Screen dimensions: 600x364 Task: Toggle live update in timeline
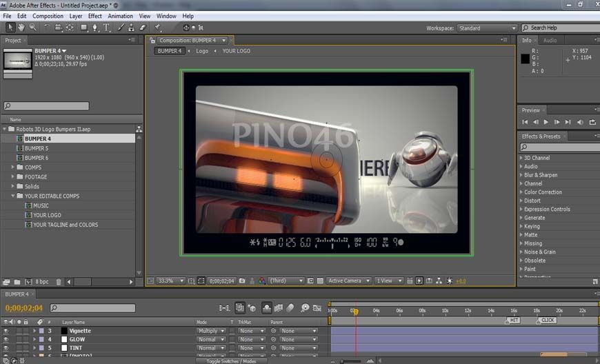coord(240,307)
